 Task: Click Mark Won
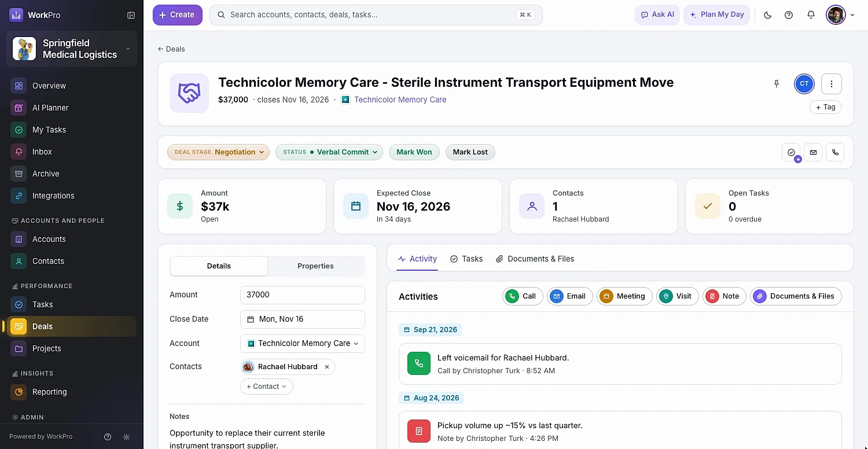414,152
